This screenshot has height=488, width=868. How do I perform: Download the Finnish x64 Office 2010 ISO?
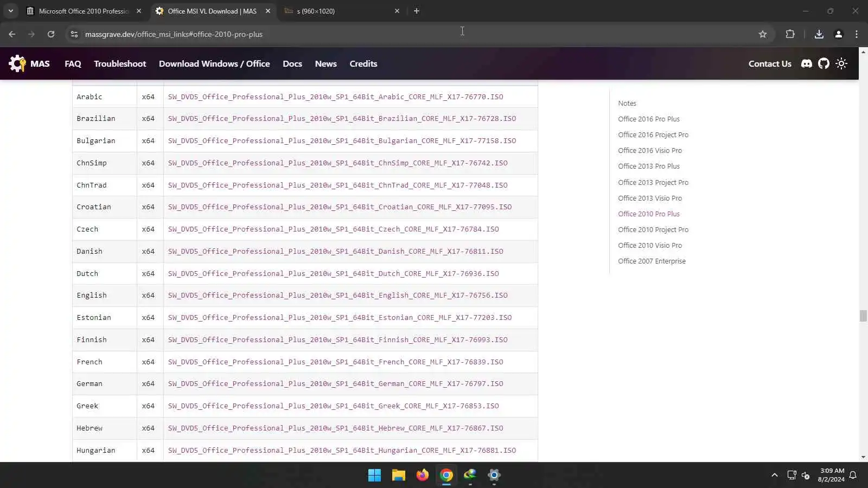[x=338, y=339]
